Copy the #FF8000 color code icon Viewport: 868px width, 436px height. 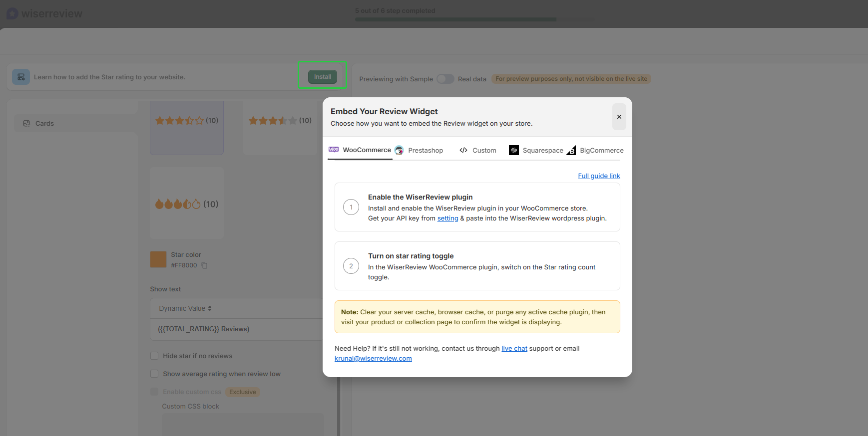click(x=204, y=265)
